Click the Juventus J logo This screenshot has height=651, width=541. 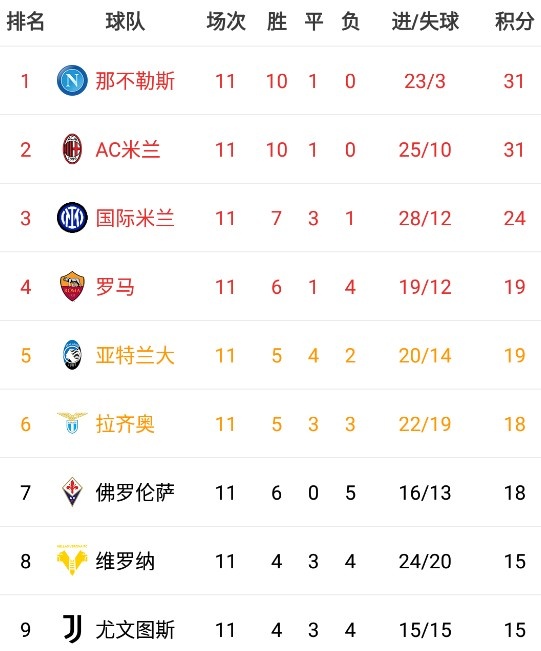pos(72,629)
